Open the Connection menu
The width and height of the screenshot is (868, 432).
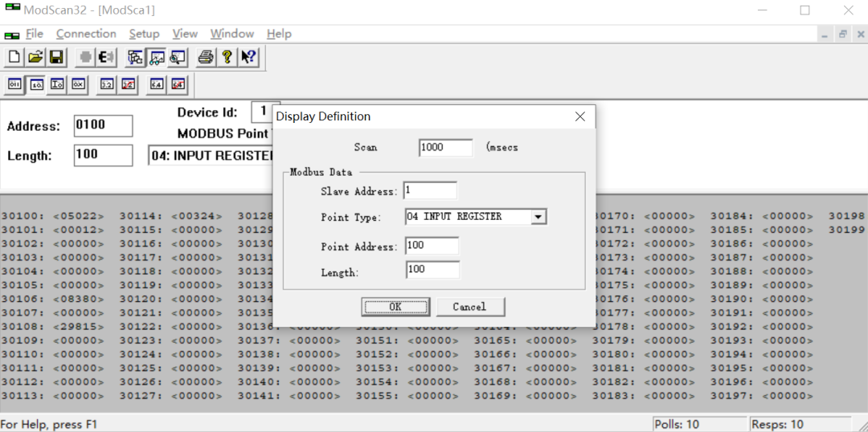pos(86,34)
